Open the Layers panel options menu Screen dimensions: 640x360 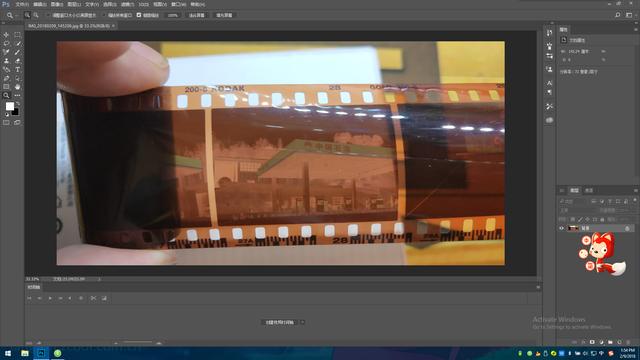click(x=636, y=191)
